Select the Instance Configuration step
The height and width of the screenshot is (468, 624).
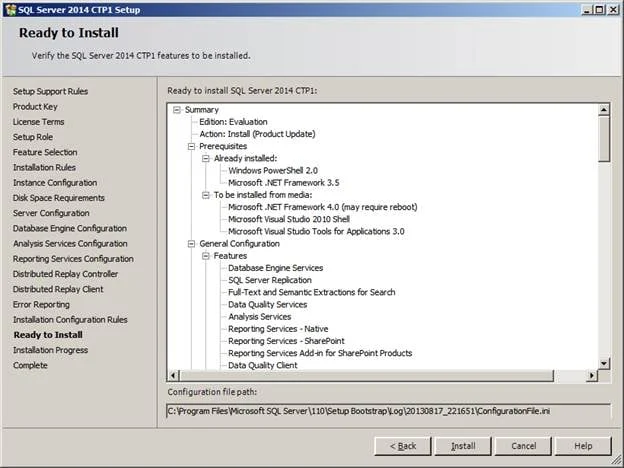[55, 183]
